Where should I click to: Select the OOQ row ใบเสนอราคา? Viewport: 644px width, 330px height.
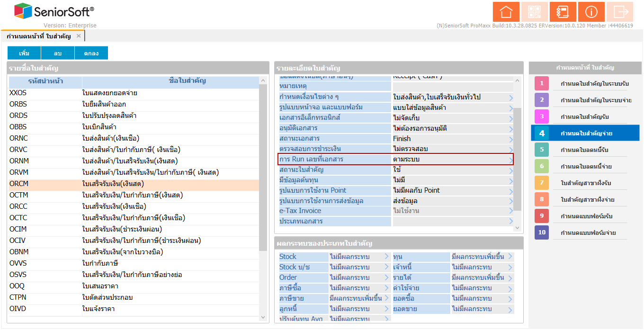(134, 286)
